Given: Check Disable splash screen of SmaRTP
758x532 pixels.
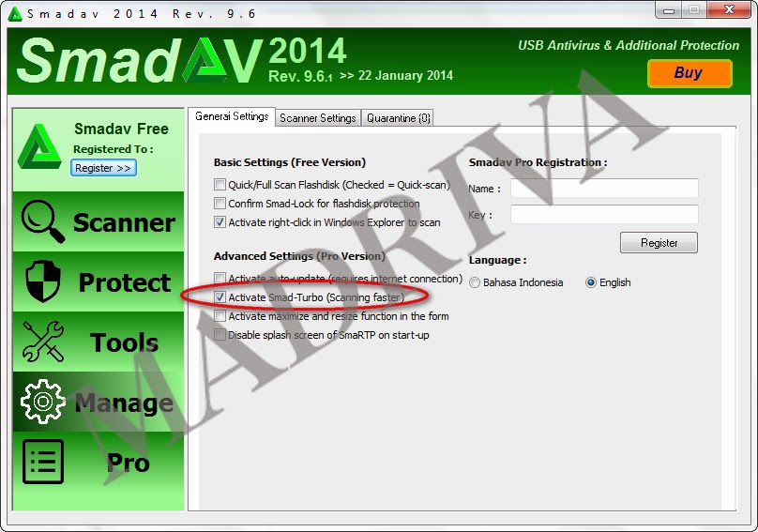Looking at the screenshot, I should (x=220, y=335).
